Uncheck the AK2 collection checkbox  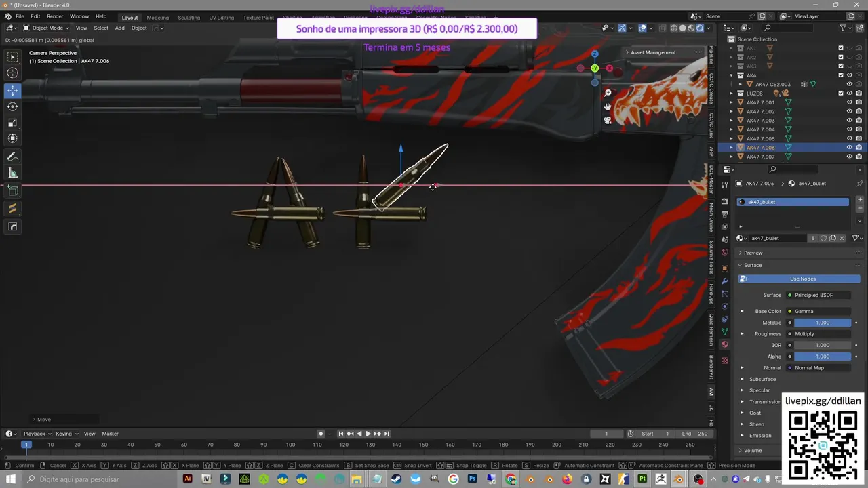point(841,57)
